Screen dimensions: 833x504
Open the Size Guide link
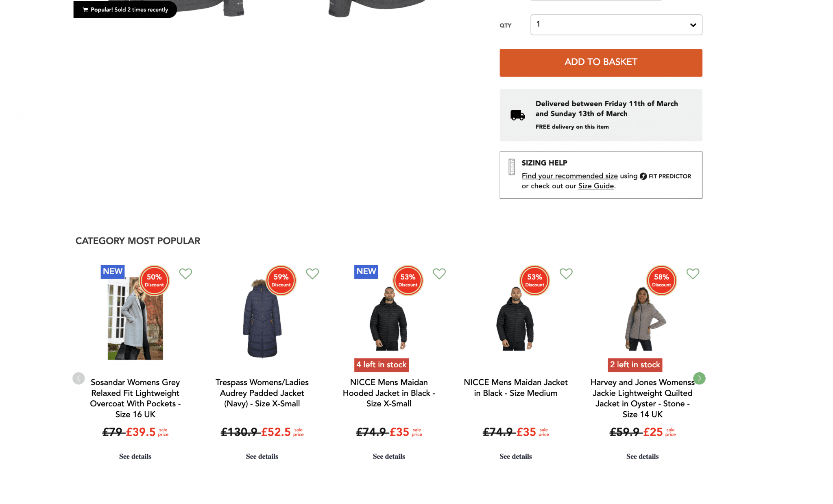tap(596, 186)
